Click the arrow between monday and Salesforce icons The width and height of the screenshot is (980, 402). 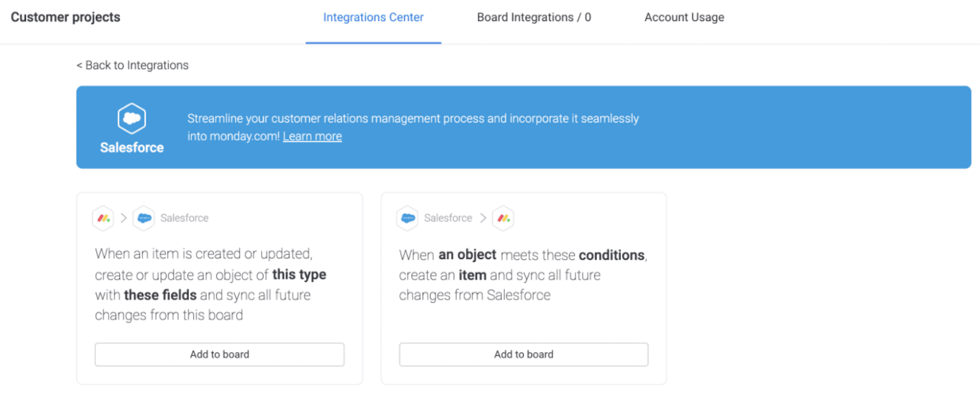[x=123, y=218]
